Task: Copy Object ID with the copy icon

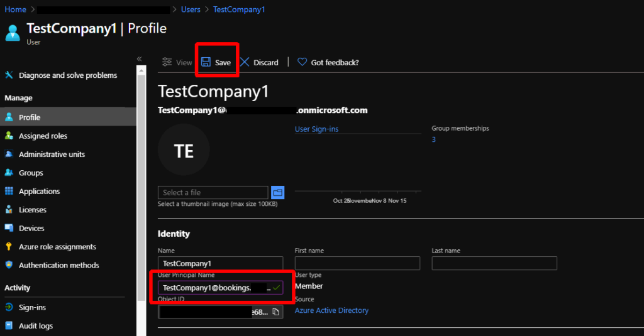Action: click(x=275, y=312)
